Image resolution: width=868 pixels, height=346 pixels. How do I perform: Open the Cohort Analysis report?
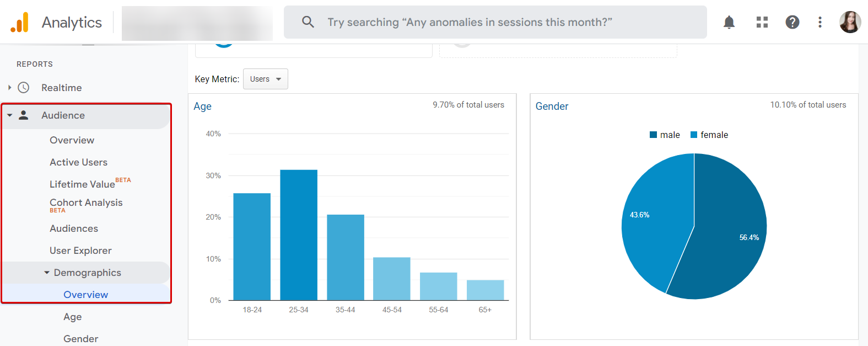pos(86,202)
